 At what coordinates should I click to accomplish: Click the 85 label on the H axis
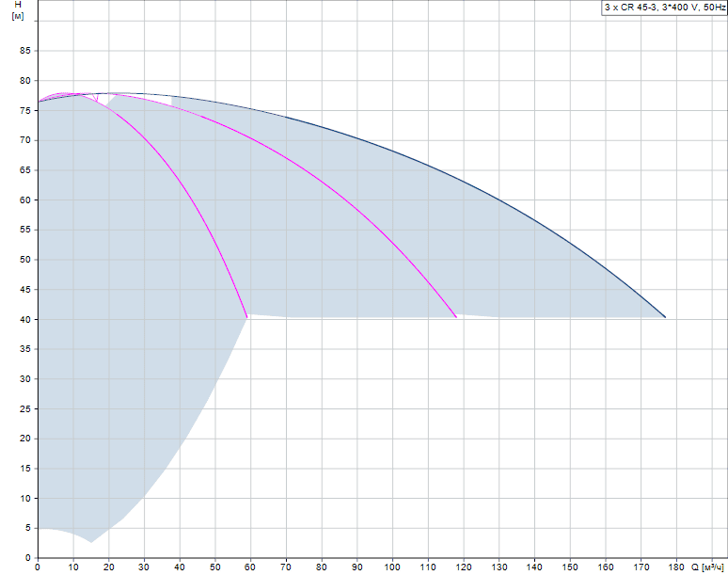pyautogui.click(x=25, y=51)
